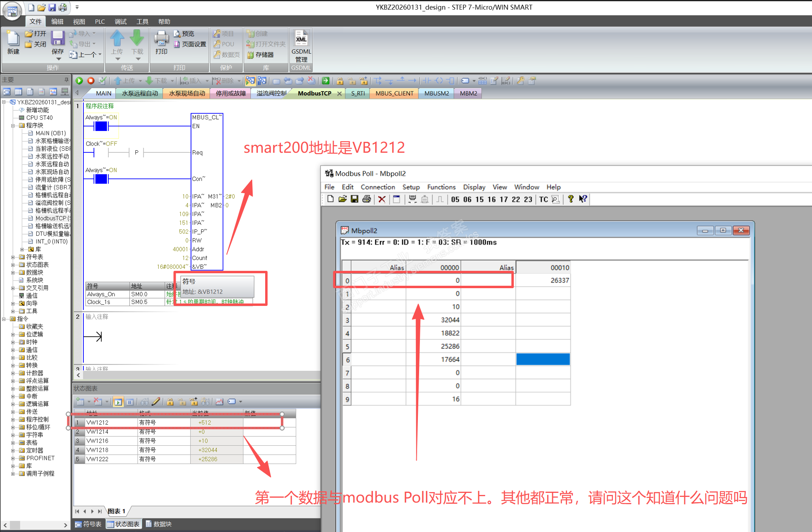Collapse the 程序块 tree node

13,125
